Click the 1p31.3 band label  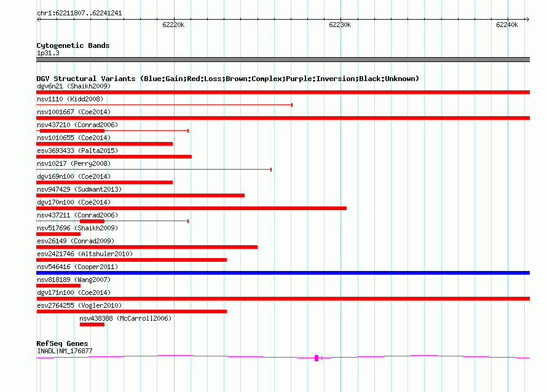[x=48, y=53]
